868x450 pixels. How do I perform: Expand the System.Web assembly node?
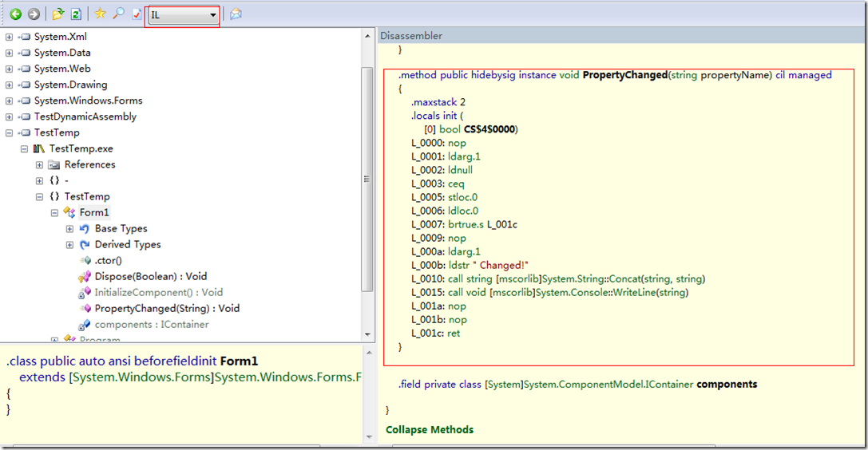(x=9, y=69)
